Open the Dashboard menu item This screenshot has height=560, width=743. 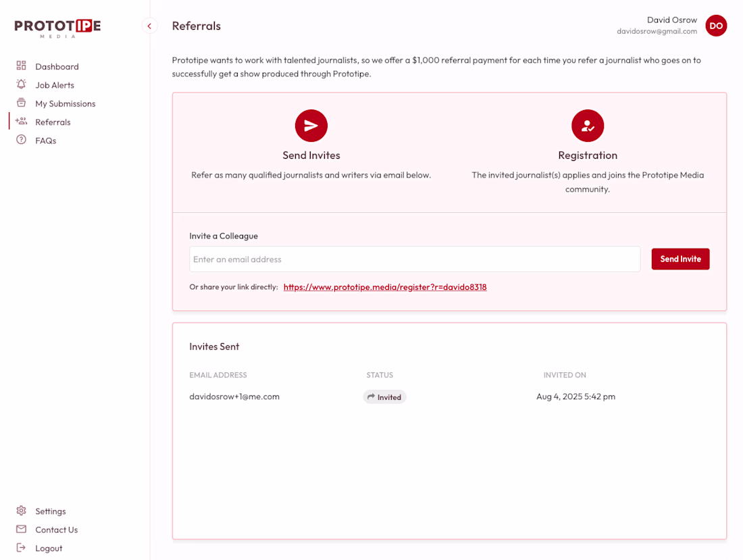pyautogui.click(x=57, y=66)
